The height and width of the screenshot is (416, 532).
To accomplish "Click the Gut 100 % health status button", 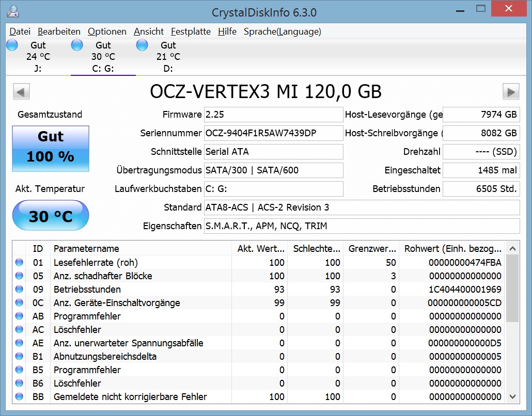I will coord(51,149).
